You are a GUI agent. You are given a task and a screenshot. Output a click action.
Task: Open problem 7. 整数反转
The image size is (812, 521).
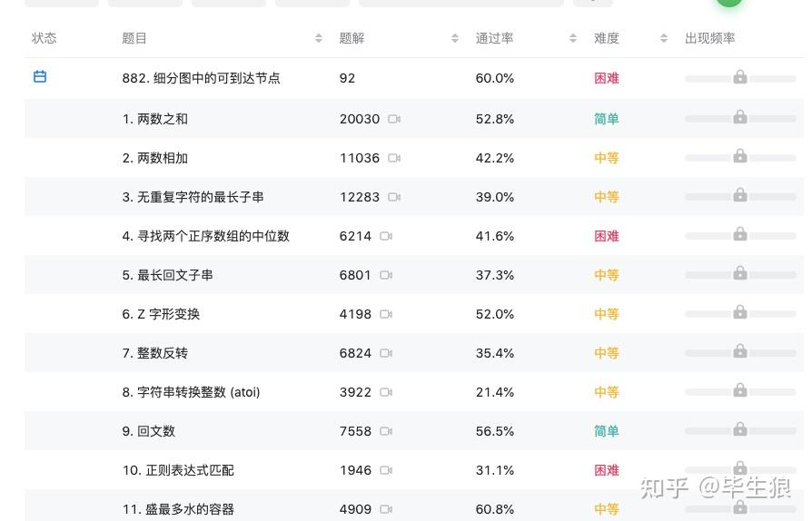point(154,353)
